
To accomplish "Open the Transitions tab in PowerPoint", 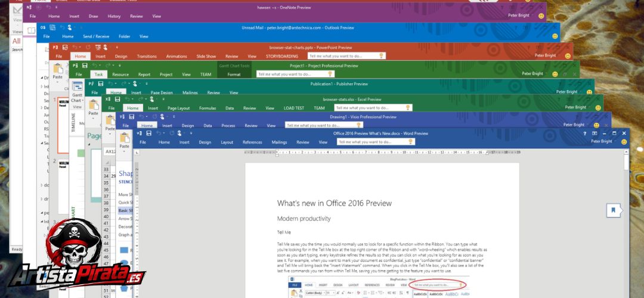I will coord(147,57).
